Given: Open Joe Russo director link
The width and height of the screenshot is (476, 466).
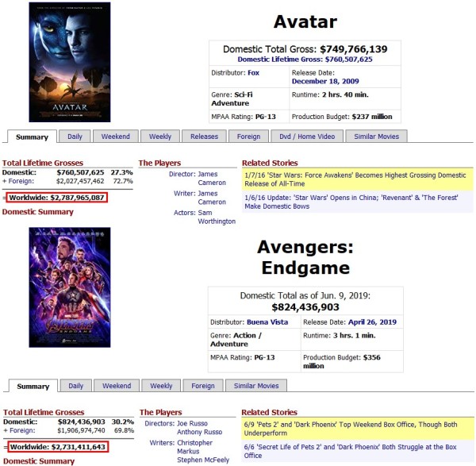Looking at the screenshot, I should tap(192, 423).
